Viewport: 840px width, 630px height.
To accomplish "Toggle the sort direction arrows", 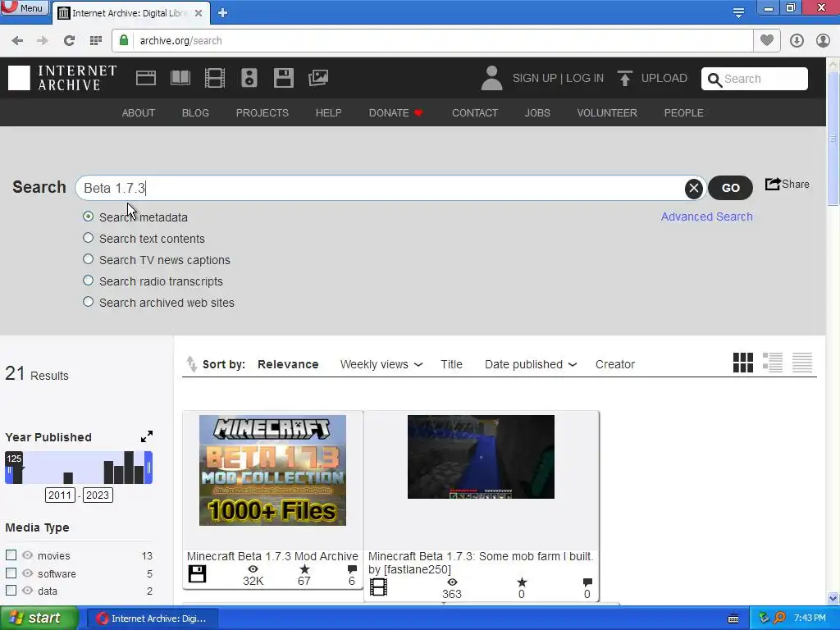I will 191,364.
